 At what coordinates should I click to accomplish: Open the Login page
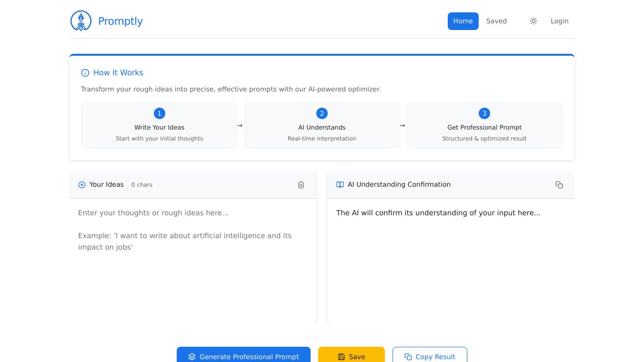click(559, 21)
